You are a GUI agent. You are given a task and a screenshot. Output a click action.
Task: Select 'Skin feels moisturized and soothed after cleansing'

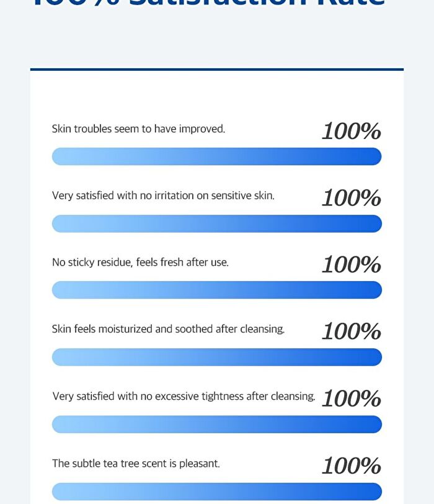point(168,329)
